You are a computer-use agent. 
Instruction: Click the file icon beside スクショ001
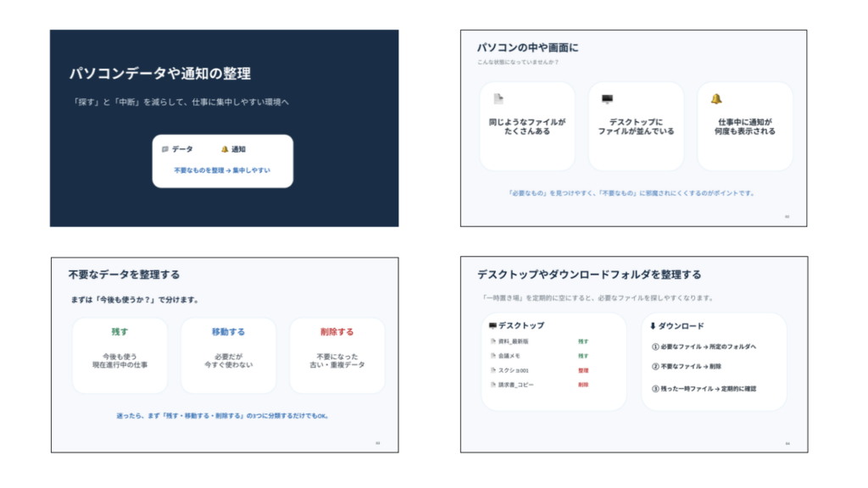click(492, 370)
